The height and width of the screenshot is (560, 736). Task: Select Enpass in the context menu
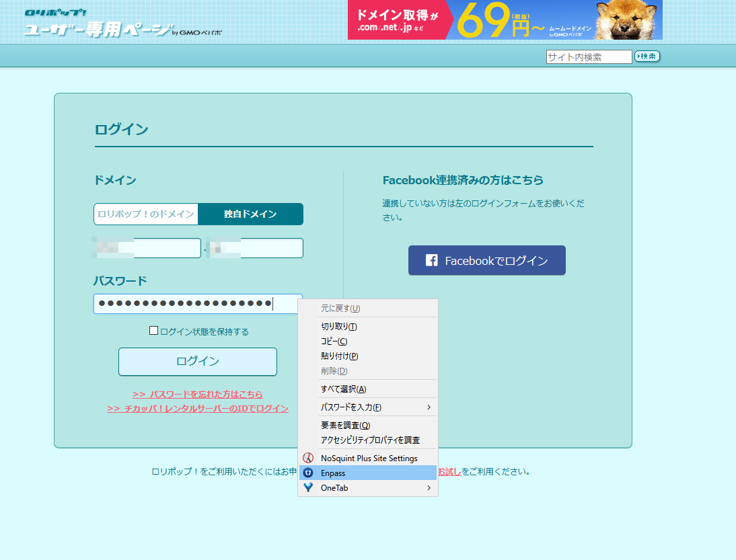coord(368,473)
